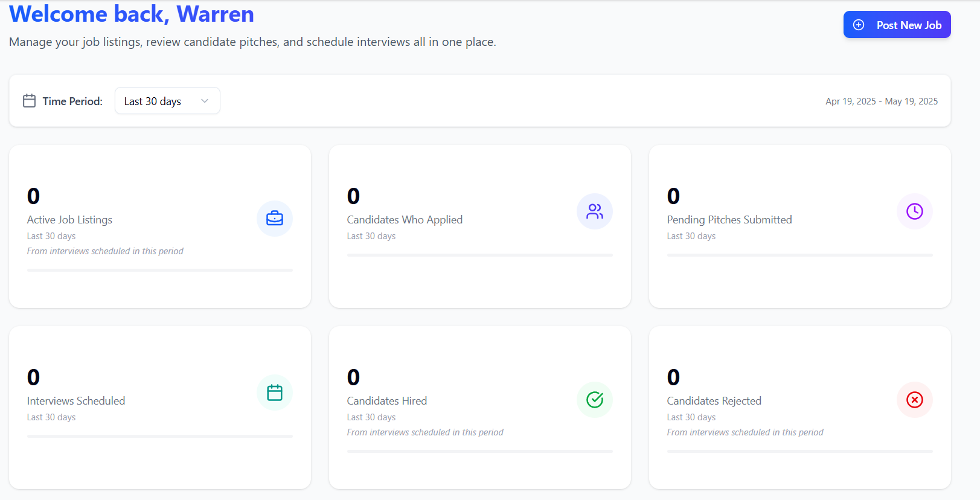The height and width of the screenshot is (500, 980).
Task: Click the italic note under Active Job Listings
Action: click(x=105, y=251)
